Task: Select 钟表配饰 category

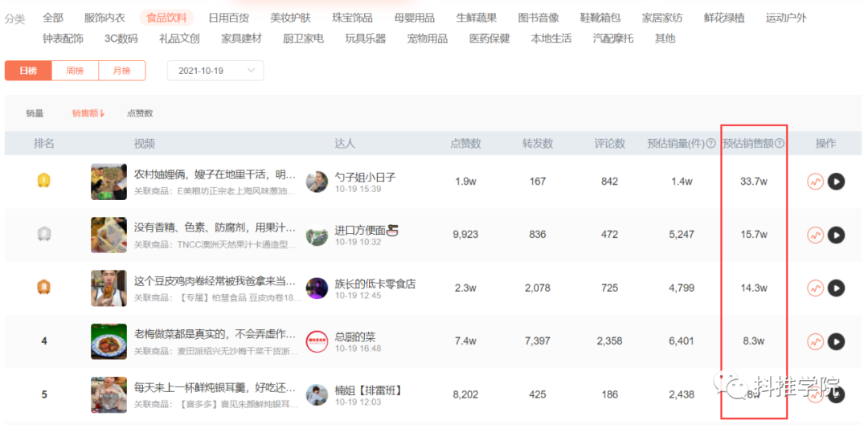Action: pos(63,39)
